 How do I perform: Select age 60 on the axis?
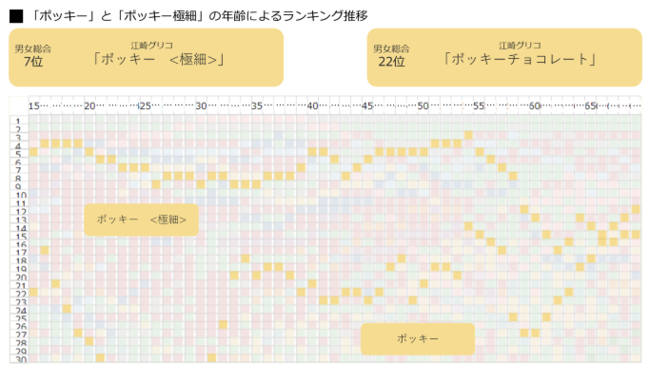[x=535, y=106]
